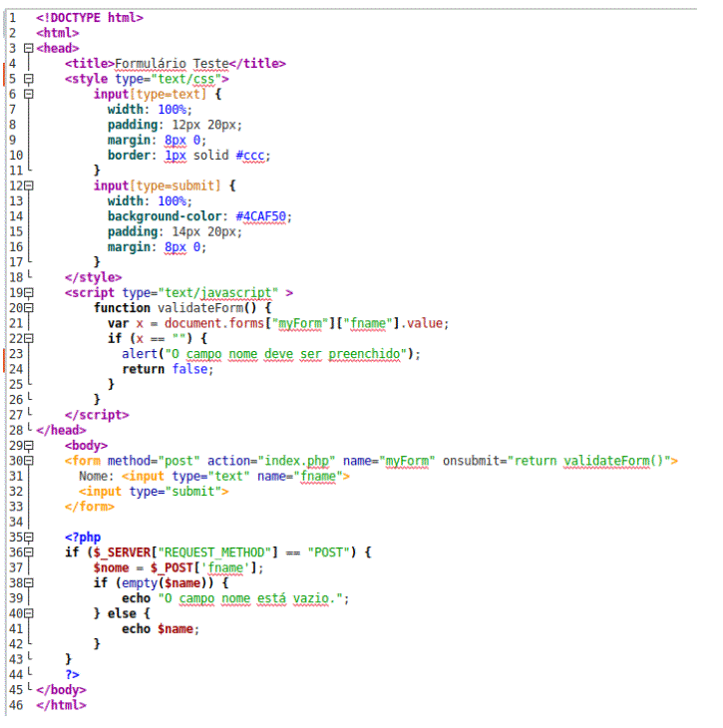Click line number 23 in the gutter
Image resolution: width=723 pixels, height=728 pixels.
pos(16,354)
